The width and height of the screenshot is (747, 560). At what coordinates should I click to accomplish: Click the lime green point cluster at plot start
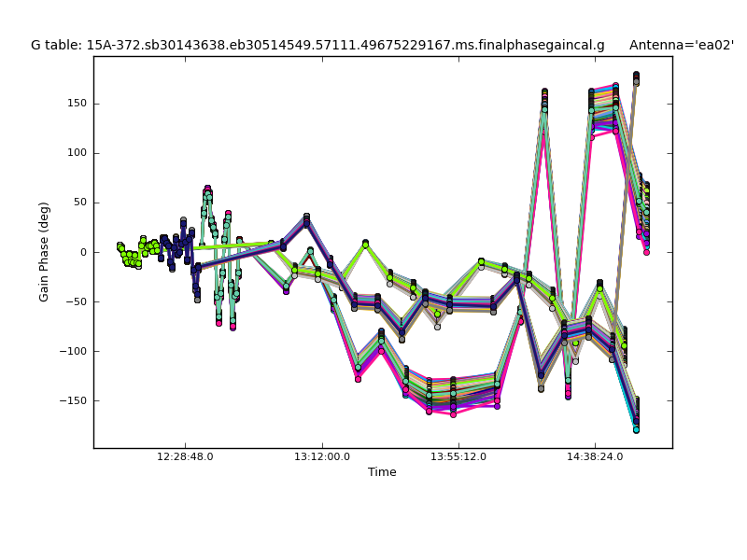pyautogui.click(x=131, y=254)
